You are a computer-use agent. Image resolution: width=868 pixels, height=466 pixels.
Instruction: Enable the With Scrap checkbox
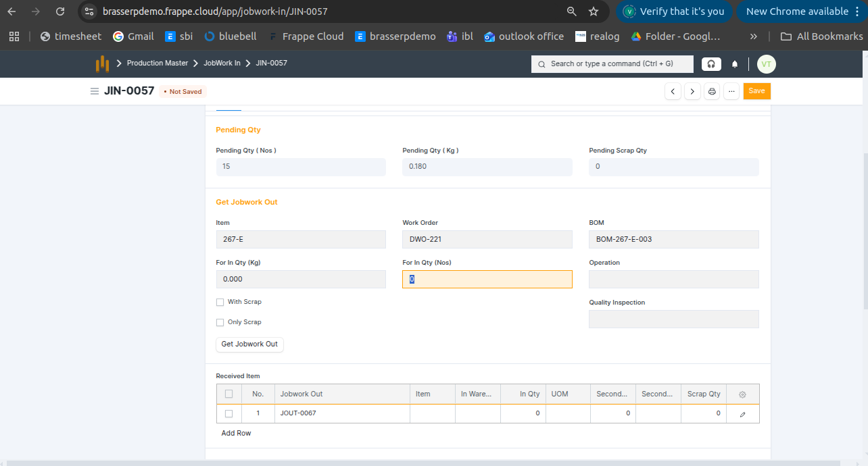pos(220,303)
